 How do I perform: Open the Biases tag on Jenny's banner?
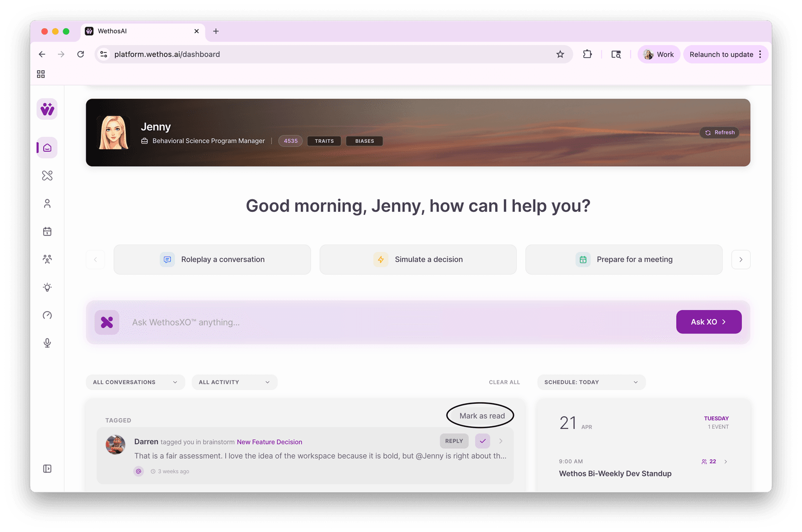(x=364, y=141)
